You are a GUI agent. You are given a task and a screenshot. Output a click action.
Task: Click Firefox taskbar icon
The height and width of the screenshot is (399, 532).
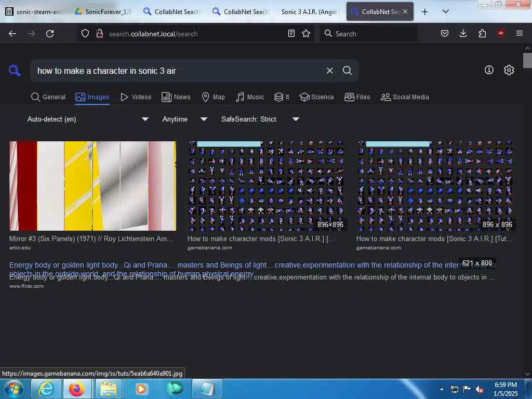[x=77, y=389]
